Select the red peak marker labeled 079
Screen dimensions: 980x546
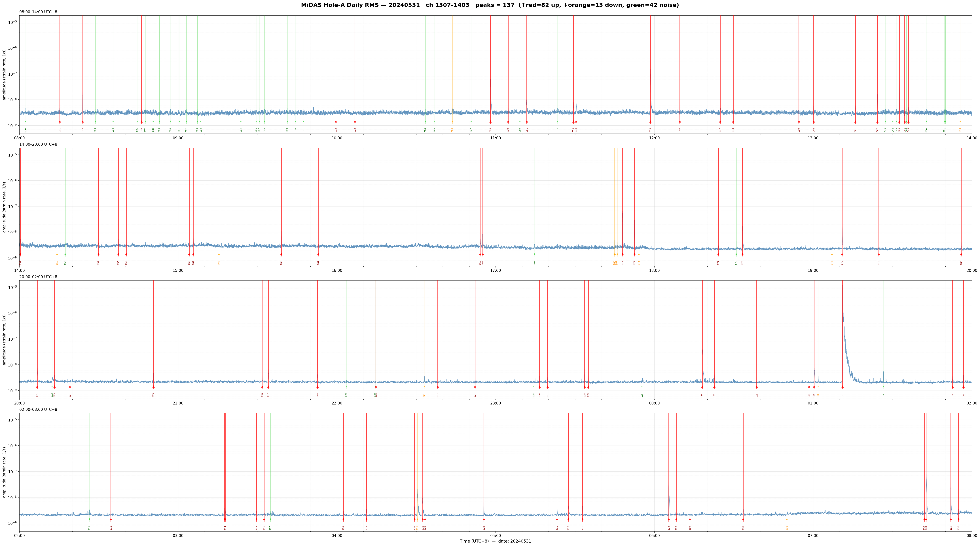[x=879, y=254]
